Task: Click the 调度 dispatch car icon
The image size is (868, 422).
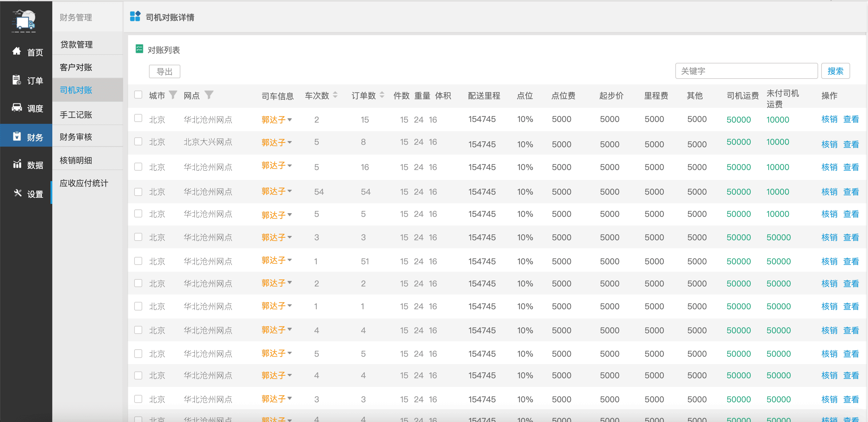Action: [17, 108]
